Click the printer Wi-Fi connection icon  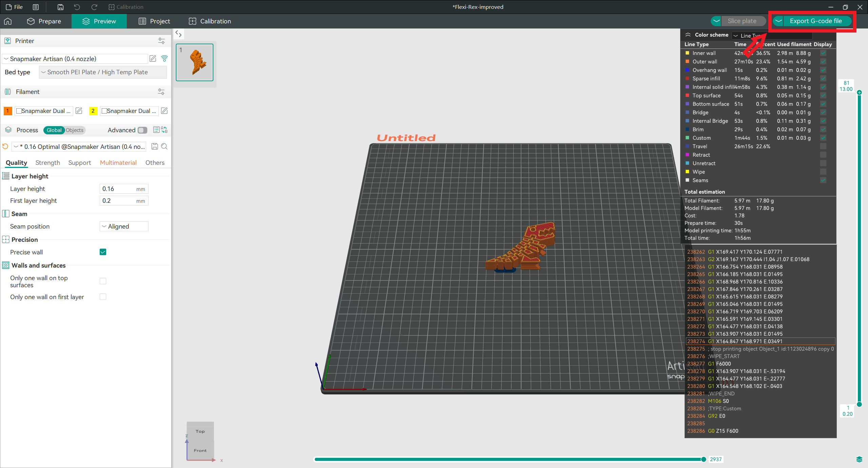164,59
